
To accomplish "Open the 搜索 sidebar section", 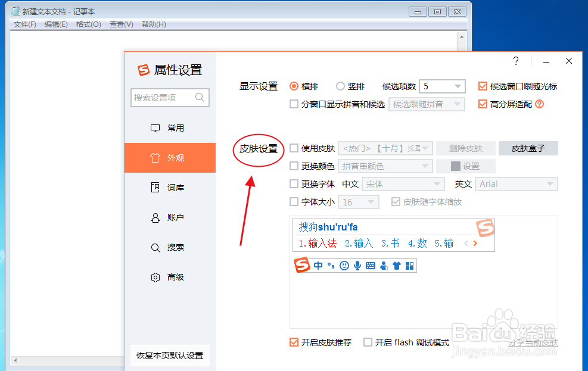I will [170, 247].
